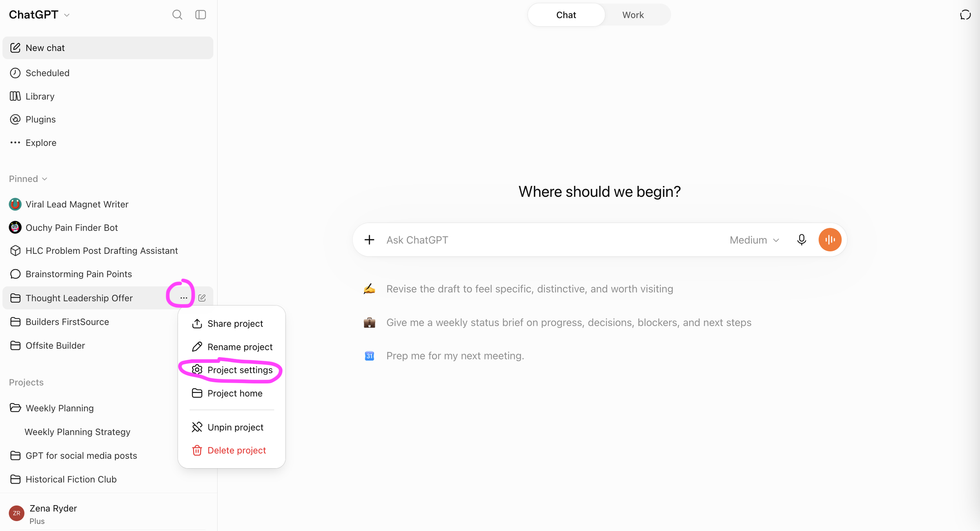
Task: Open the search icon in sidebar header
Action: click(177, 15)
